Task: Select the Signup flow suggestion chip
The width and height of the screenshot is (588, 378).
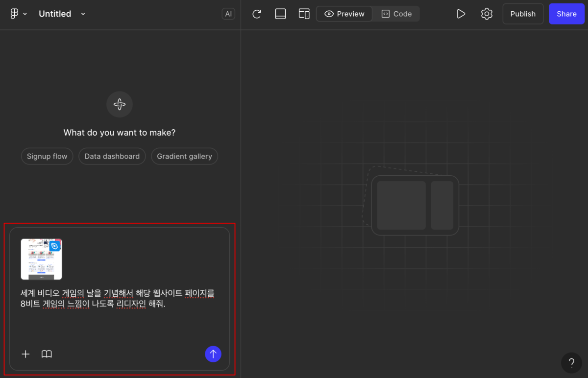Action: click(47, 156)
